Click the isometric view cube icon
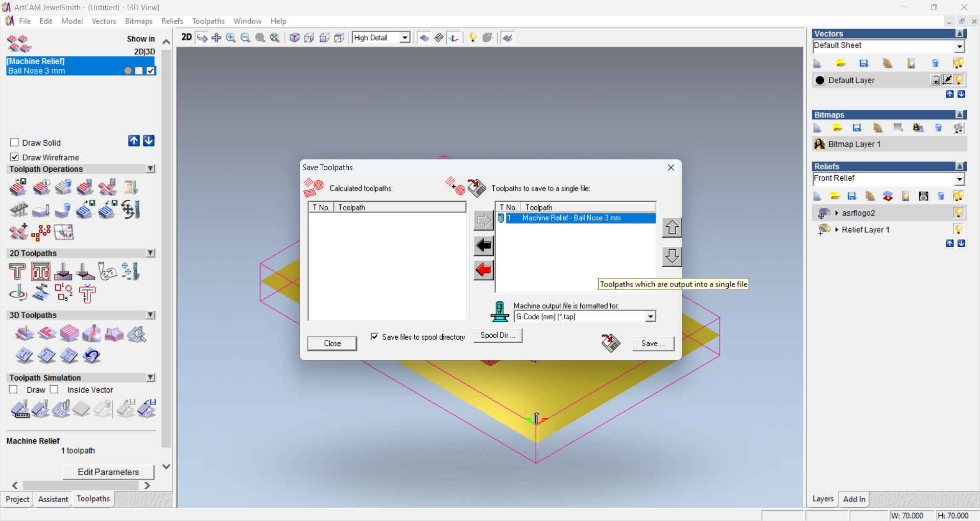This screenshot has height=521, width=980. coord(295,38)
